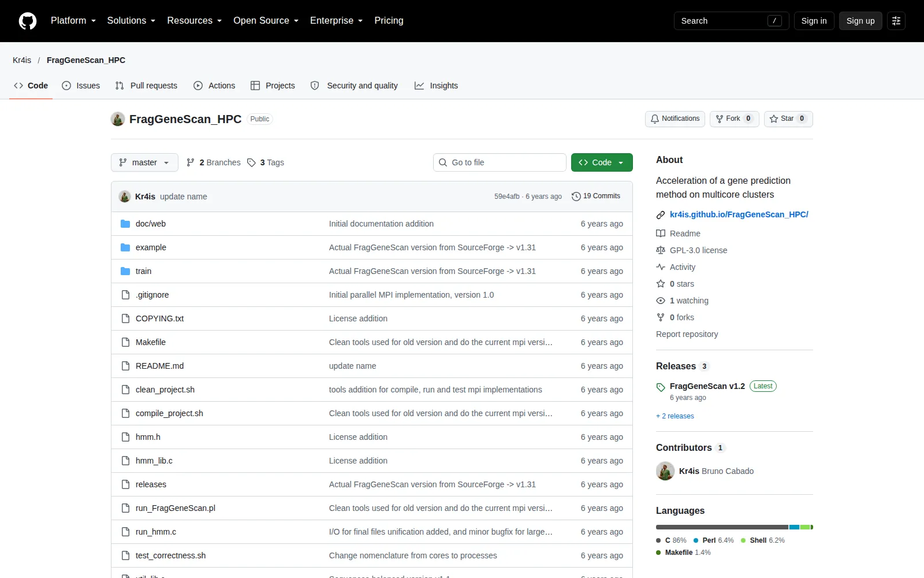Click the Readme book icon
This screenshot has height=578, width=924.
pyautogui.click(x=661, y=234)
